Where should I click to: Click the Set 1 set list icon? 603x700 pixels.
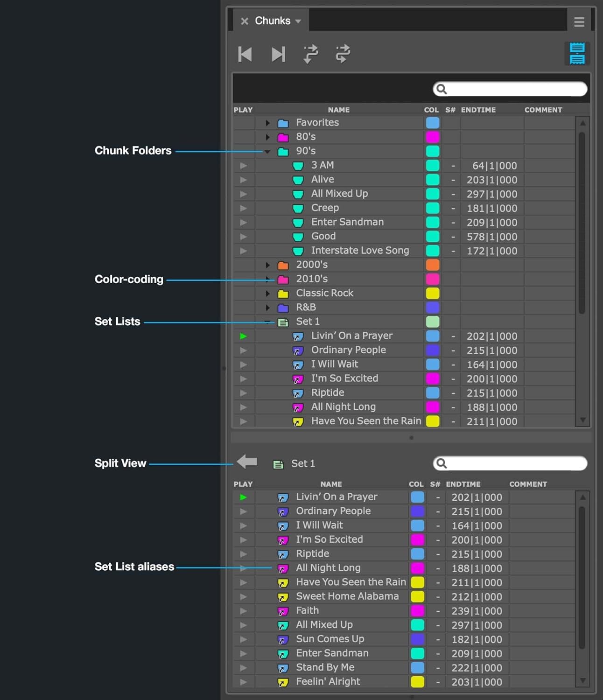point(282,322)
